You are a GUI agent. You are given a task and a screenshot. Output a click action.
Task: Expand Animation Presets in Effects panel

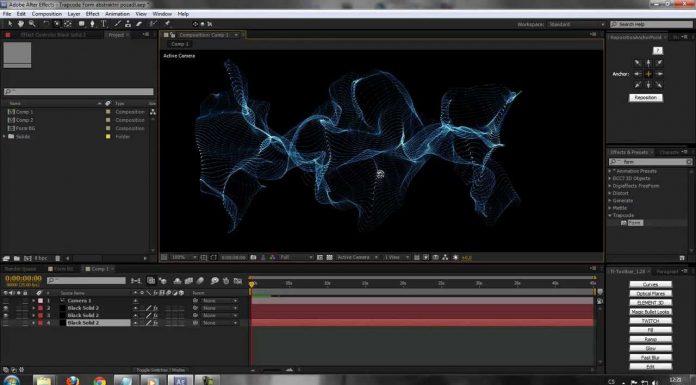[610, 171]
